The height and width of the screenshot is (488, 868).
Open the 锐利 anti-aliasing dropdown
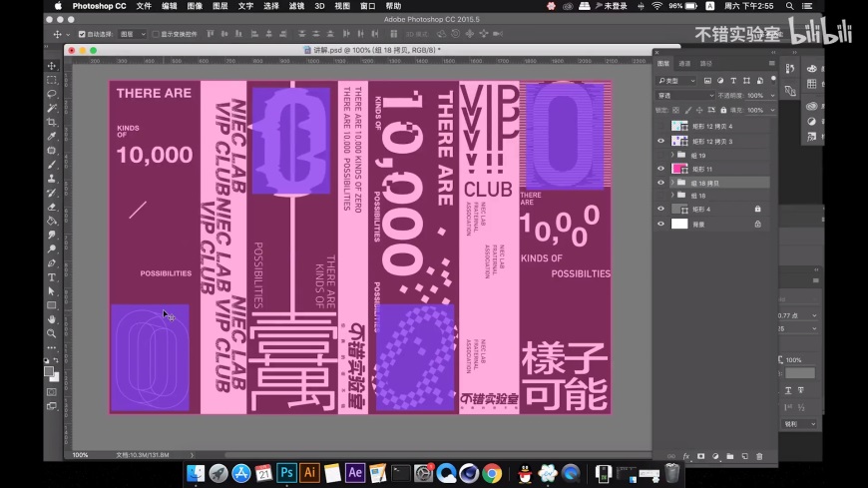[799, 424]
